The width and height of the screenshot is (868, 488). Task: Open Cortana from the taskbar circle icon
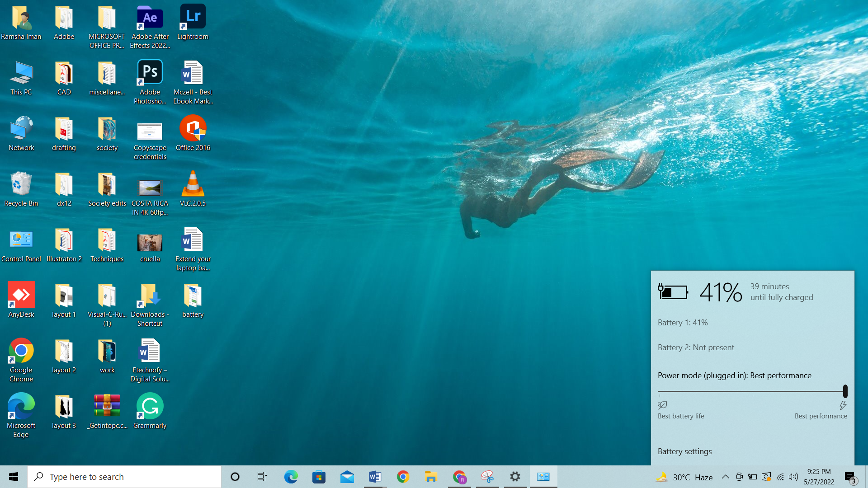click(235, 477)
